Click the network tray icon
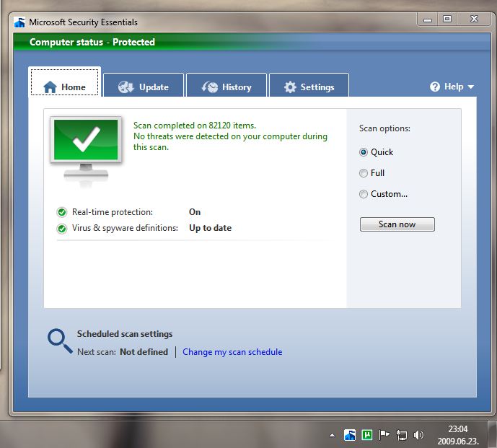 click(402, 435)
